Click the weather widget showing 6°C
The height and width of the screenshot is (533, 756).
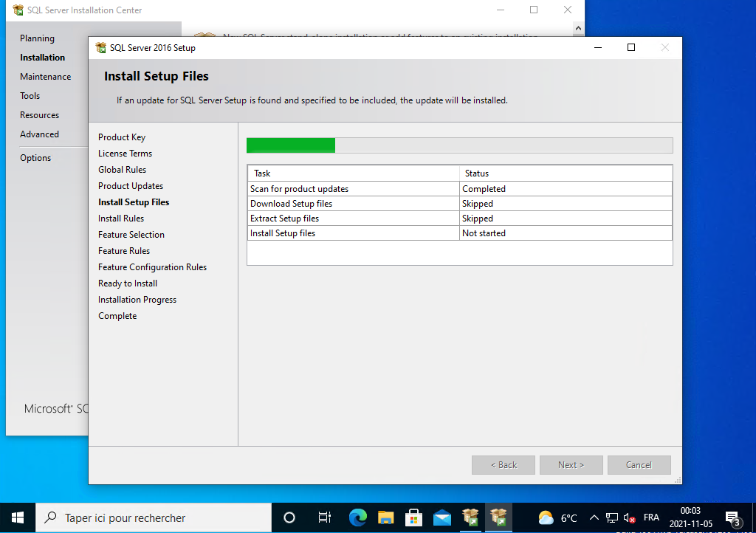(x=558, y=517)
